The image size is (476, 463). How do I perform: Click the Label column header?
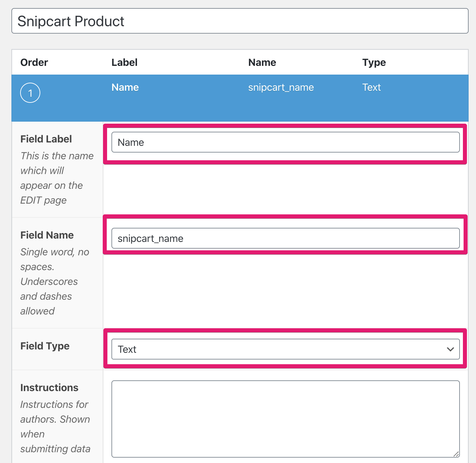click(125, 62)
